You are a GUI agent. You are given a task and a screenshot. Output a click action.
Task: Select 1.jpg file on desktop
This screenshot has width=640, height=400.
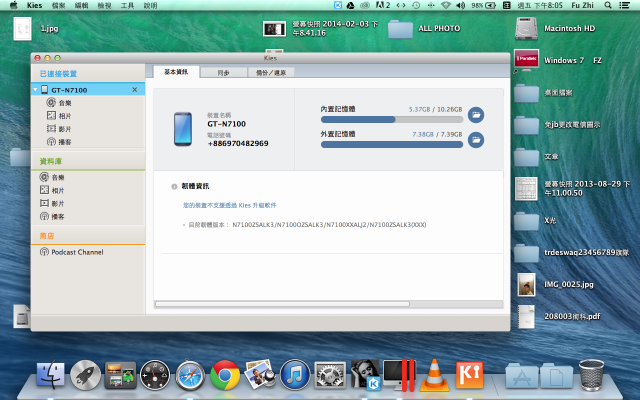click(22, 29)
